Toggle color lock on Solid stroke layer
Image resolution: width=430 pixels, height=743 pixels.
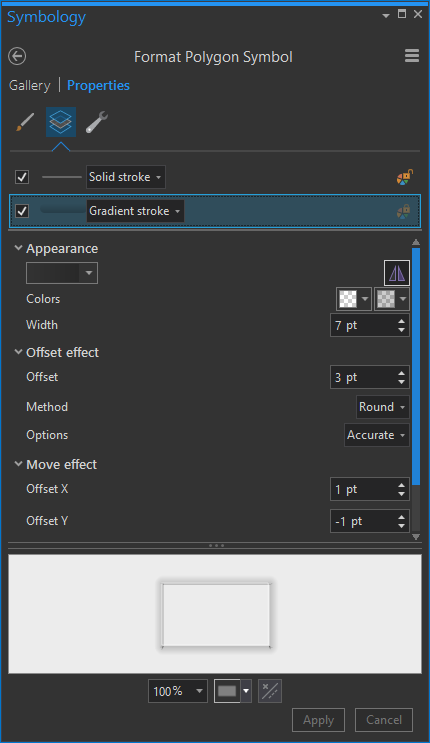pos(404,177)
